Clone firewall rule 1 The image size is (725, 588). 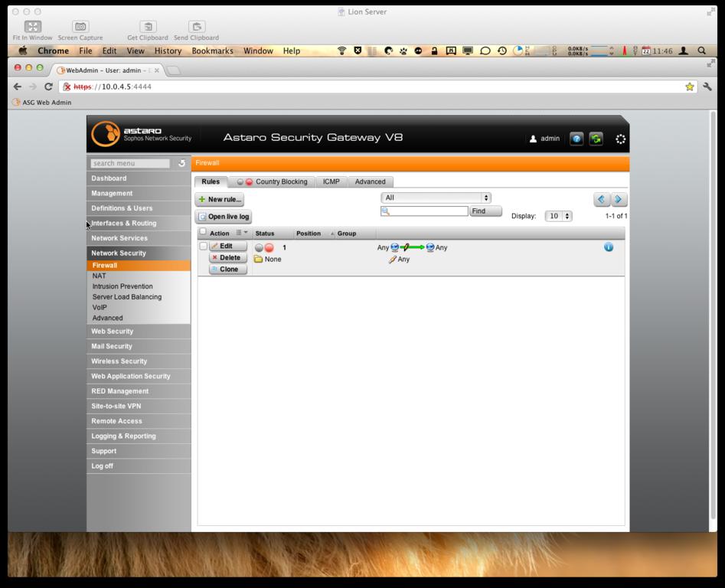click(228, 269)
